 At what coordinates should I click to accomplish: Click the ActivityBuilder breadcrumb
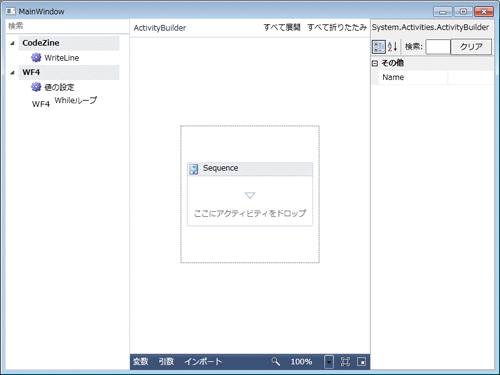click(x=160, y=28)
